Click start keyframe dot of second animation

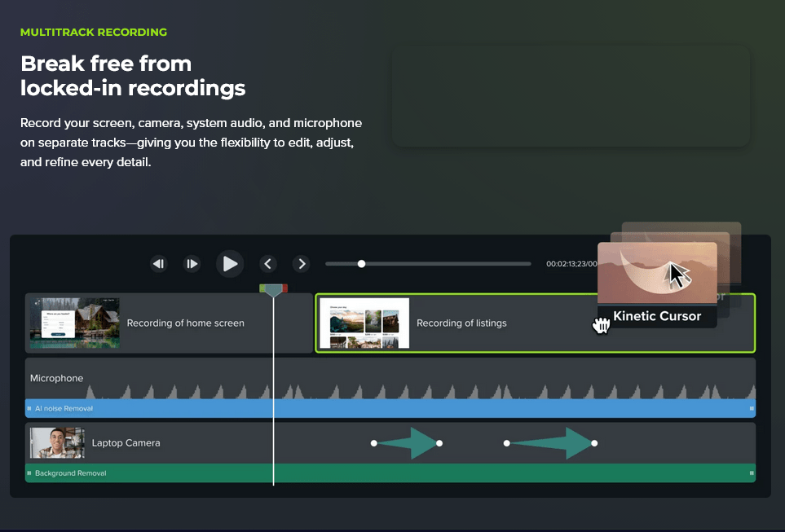(507, 443)
